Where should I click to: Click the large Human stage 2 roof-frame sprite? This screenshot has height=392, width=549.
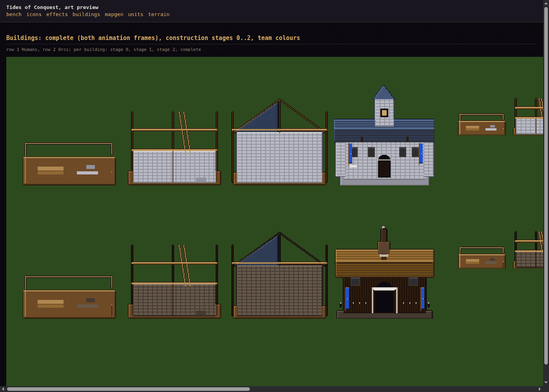[280, 142]
